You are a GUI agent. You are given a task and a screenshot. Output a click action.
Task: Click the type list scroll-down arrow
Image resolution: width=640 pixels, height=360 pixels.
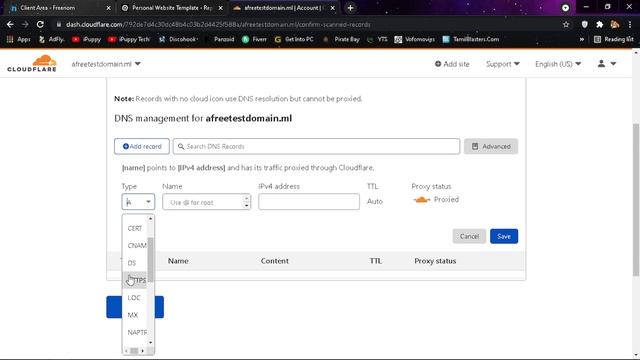pyautogui.click(x=151, y=342)
